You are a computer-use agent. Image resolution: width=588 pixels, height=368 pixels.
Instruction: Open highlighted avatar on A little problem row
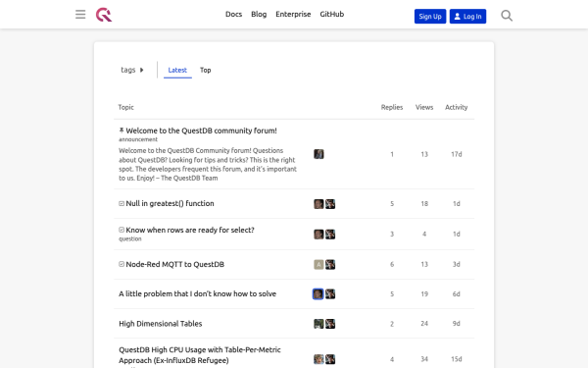318,294
